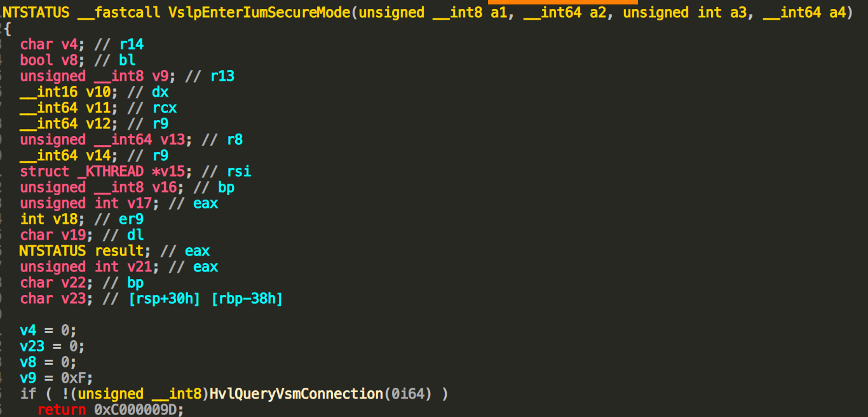The image size is (868, 417).
Task: Click the r14 register comment
Action: [x=132, y=44]
